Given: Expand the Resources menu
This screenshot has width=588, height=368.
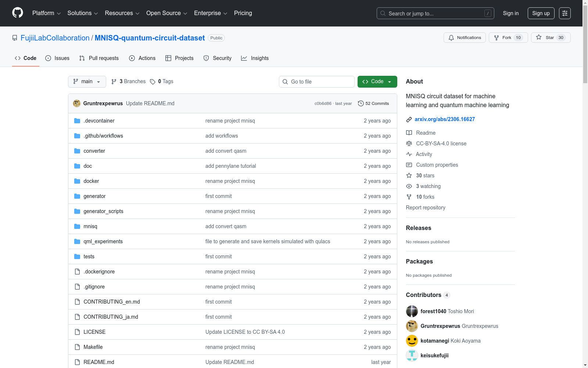Looking at the screenshot, I should (122, 13).
